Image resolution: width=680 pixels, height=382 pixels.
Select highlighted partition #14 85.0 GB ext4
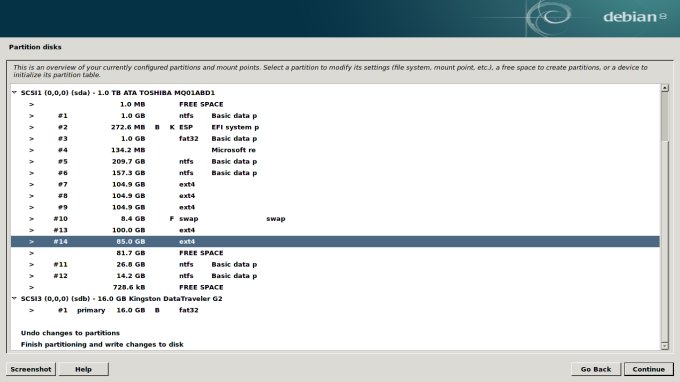tap(335, 242)
